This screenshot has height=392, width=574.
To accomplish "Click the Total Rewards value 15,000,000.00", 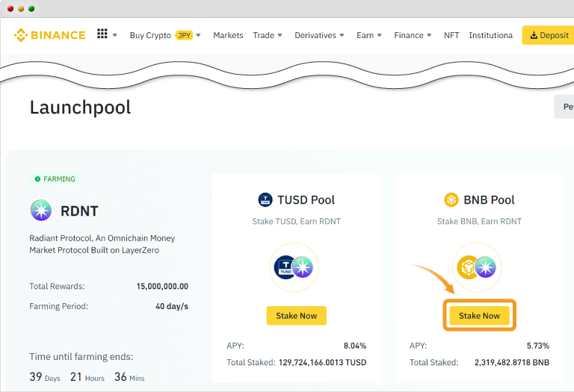I will pos(162,286).
